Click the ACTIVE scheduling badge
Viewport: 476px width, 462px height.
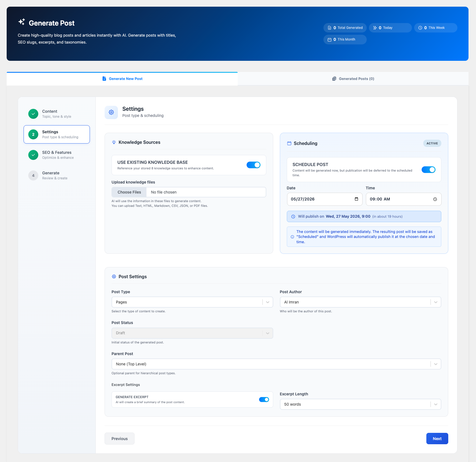coord(432,143)
